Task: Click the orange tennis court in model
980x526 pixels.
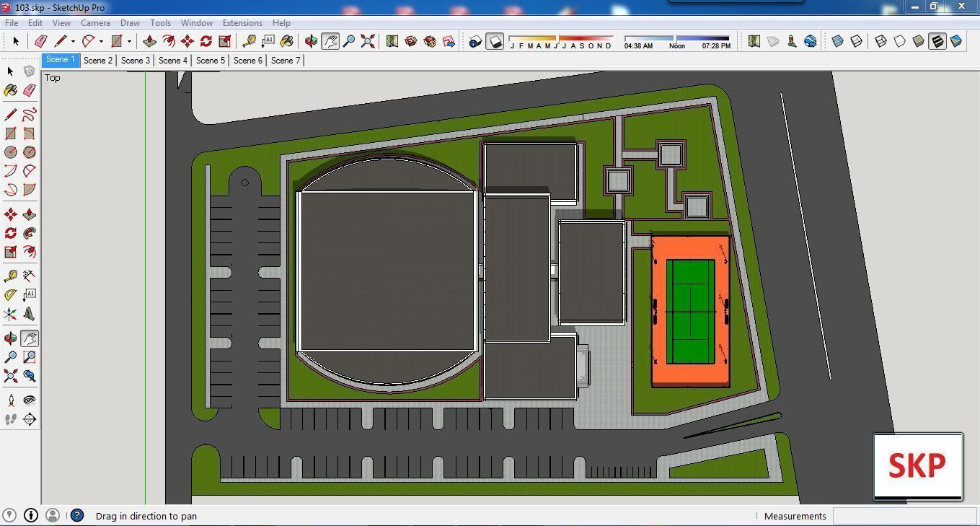Action: coord(690,312)
